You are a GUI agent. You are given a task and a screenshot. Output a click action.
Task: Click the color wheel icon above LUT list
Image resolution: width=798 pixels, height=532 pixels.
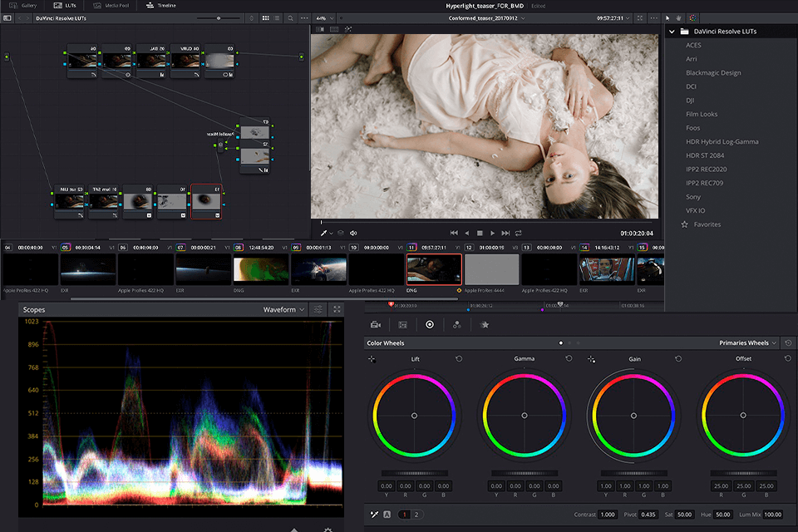[692, 18]
